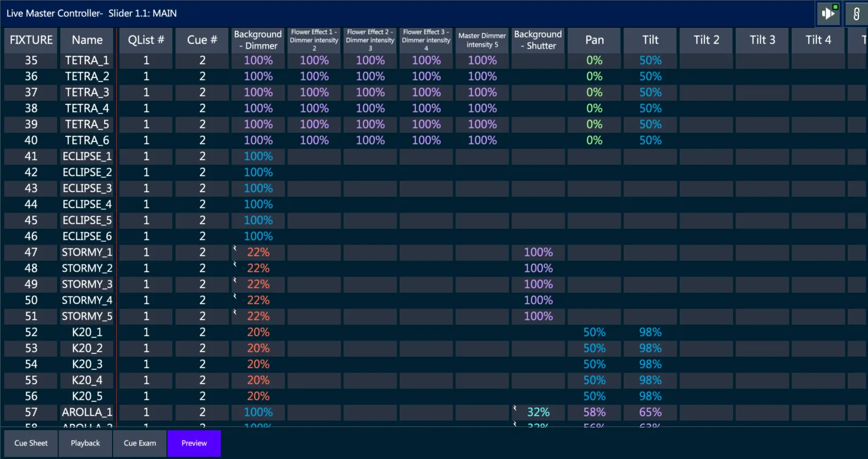Viewport: 868px width, 459px height.
Task: Open the Cue Sheet tab
Action: coord(31,443)
